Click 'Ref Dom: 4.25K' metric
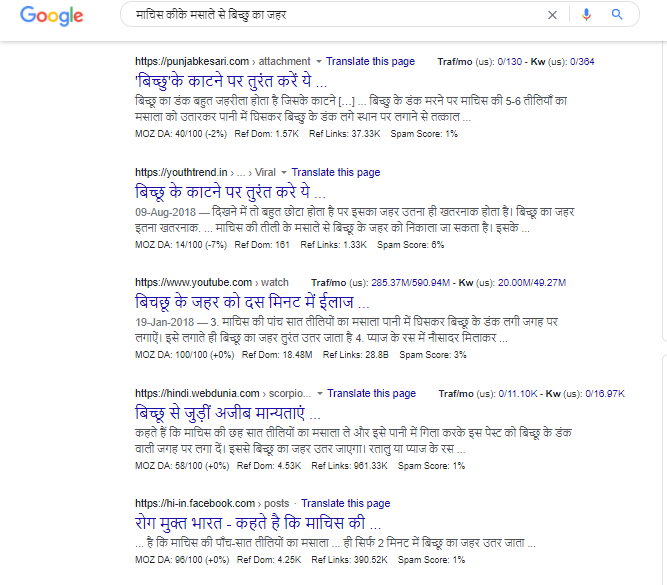This screenshot has height=585, width=667. pyautogui.click(x=269, y=560)
